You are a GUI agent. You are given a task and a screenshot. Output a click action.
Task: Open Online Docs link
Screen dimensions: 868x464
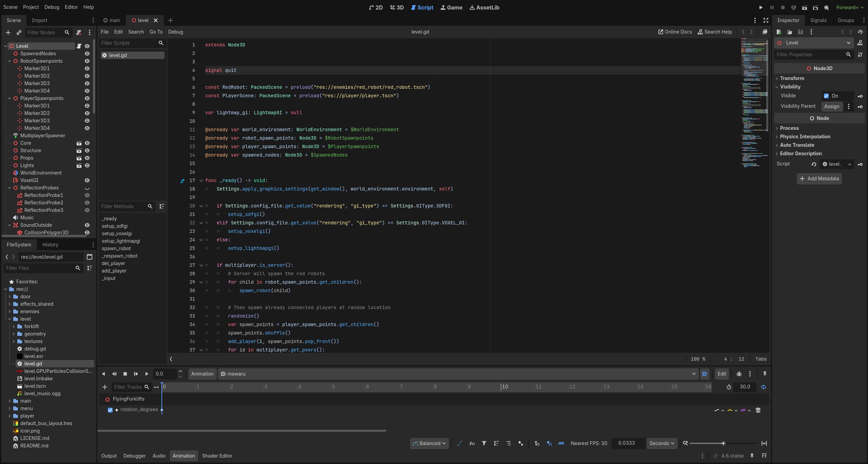coord(675,32)
